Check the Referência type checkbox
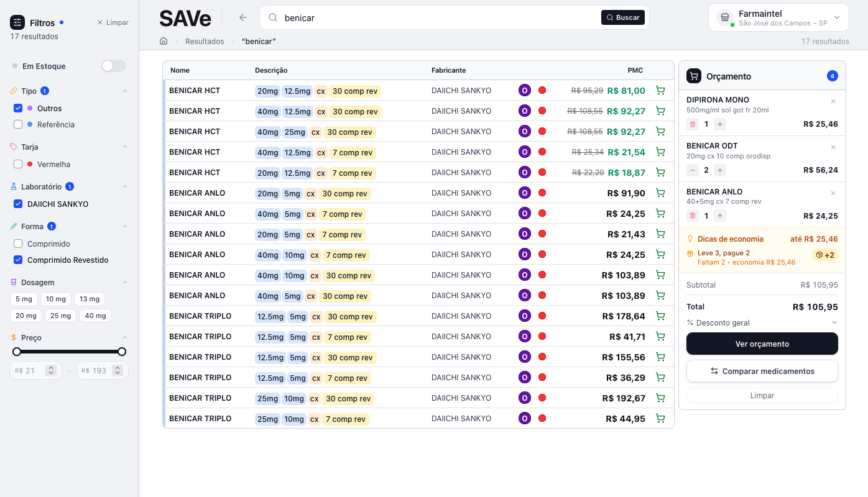Viewport: 868px width, 497px height. 18,124
